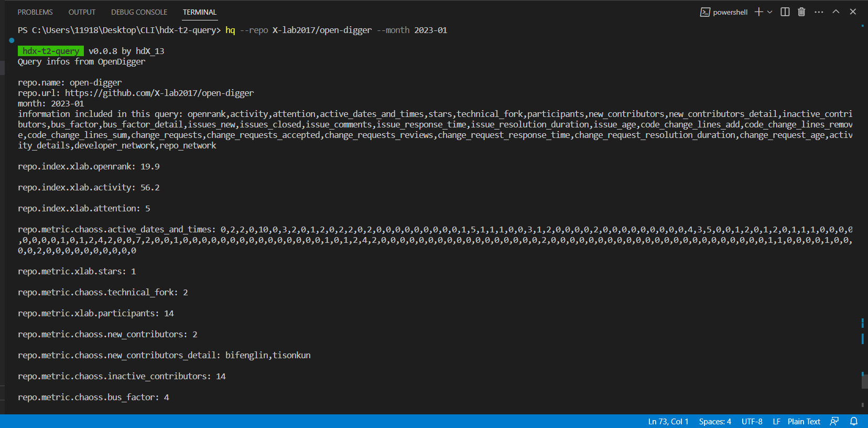Click the text 'repo.metric.chaoss.technical_fork: 2'
This screenshot has width=868, height=428.
pos(103,292)
